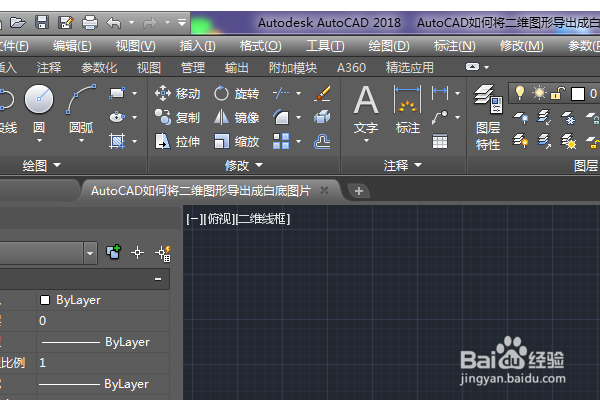
Task: Click the Ellipse tool icon
Action: pos(117,117)
